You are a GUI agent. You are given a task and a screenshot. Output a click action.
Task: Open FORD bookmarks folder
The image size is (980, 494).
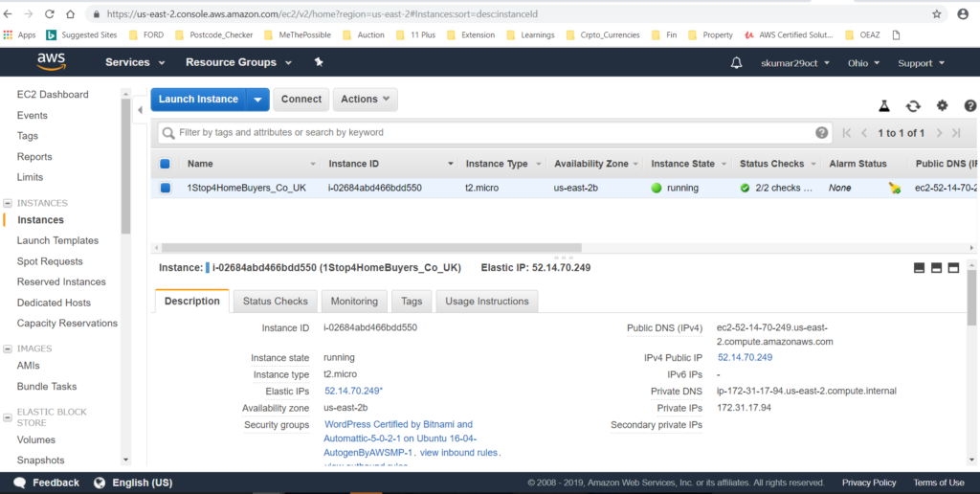coord(146,35)
